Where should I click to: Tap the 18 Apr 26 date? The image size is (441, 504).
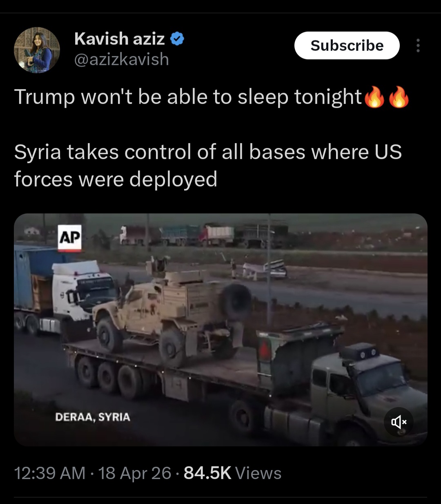point(135,473)
